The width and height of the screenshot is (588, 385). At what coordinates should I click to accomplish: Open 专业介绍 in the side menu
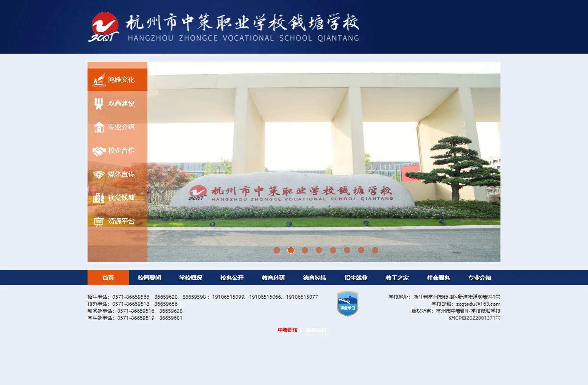point(117,127)
